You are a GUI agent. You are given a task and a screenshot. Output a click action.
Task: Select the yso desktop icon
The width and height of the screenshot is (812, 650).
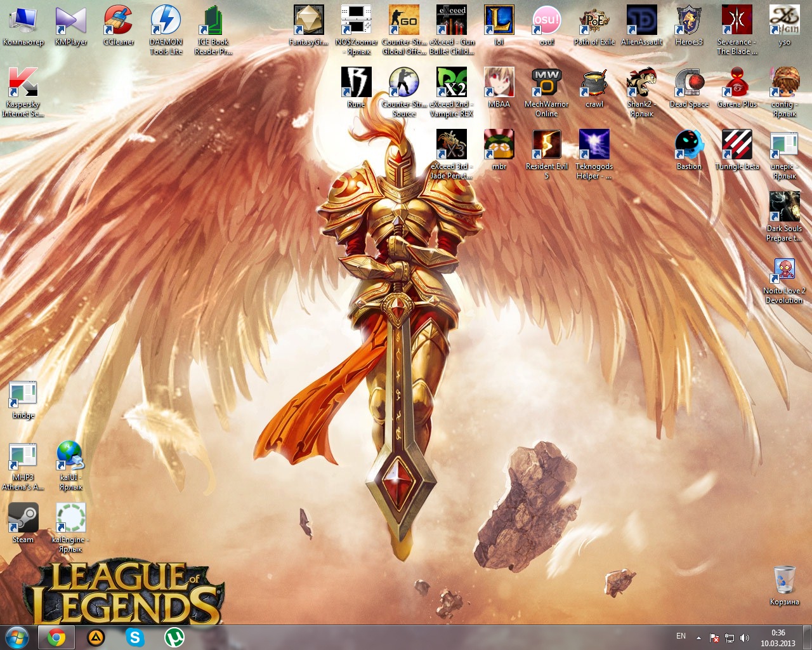click(x=785, y=25)
